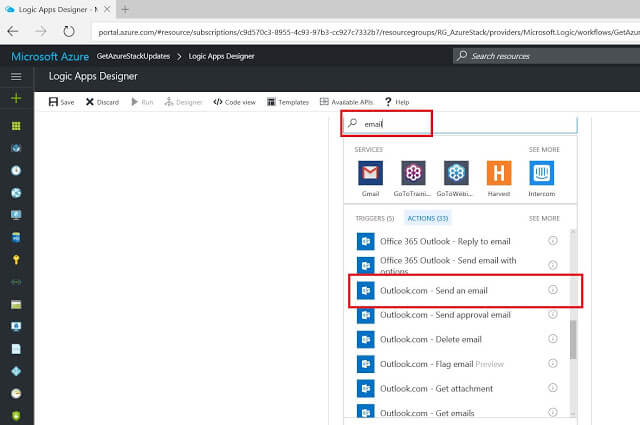
Task: Show info for Get attachment action
Action: tap(553, 387)
